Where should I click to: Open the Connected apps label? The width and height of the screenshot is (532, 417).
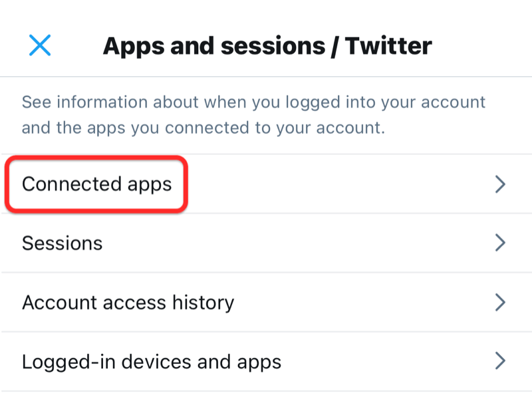(x=96, y=184)
